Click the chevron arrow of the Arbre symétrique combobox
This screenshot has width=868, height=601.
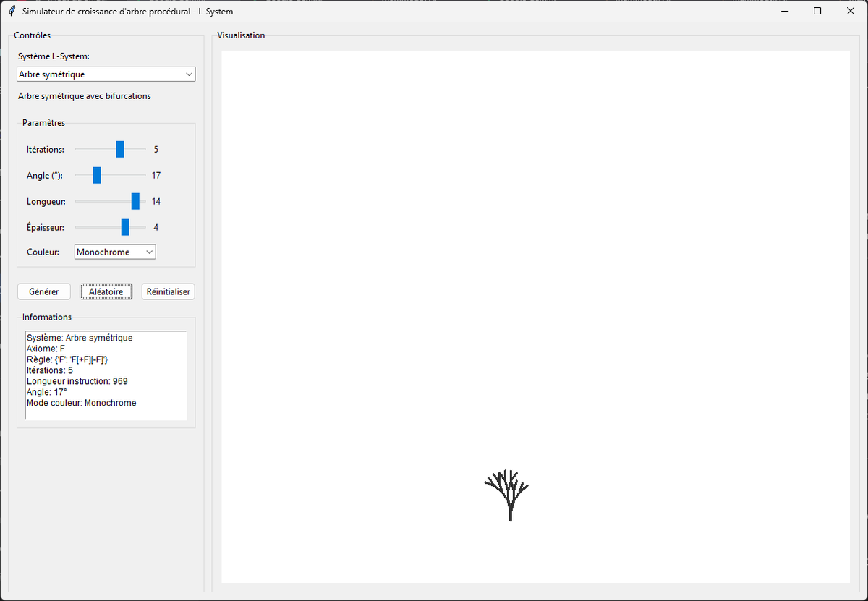pos(188,74)
